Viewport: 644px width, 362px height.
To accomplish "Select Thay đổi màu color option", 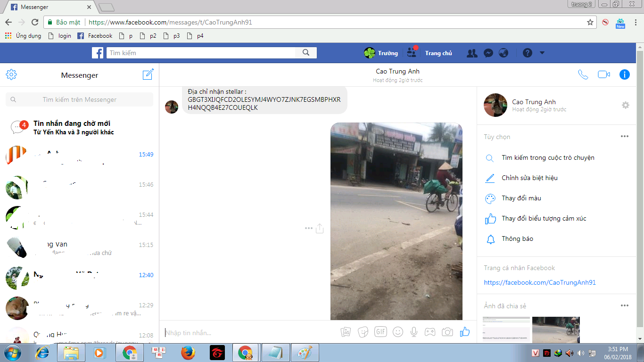I will (521, 198).
